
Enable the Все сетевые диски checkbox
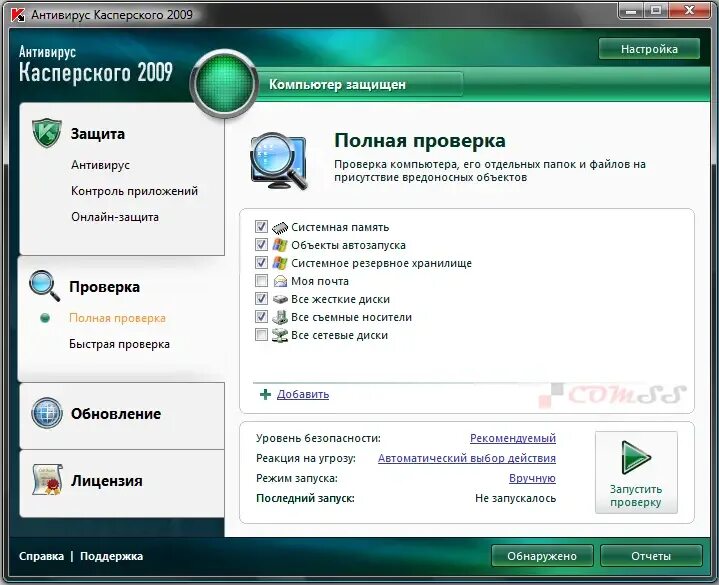(x=261, y=335)
